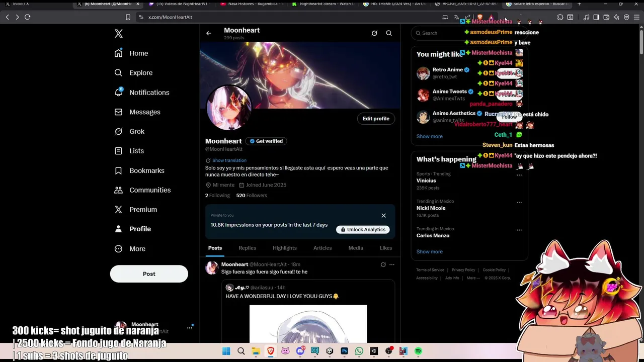Open Messages in the sidebar
The image size is (644, 362).
click(x=137, y=112)
